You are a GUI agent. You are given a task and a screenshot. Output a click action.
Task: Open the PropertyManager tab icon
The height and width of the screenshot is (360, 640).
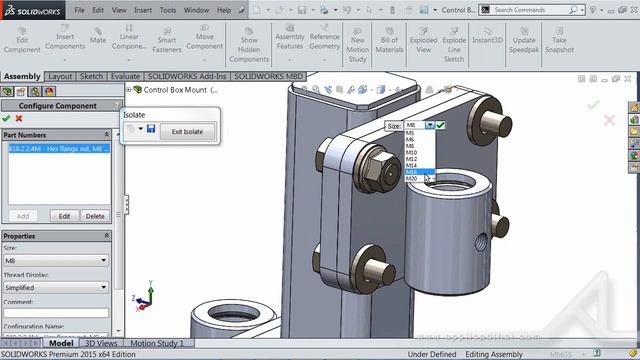coord(21,91)
